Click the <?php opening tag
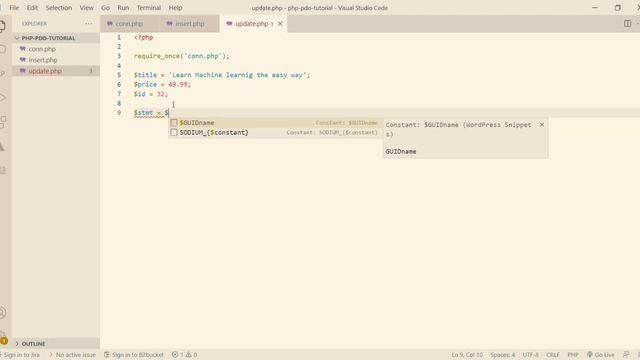Screen dimensions: 640x360 coord(143,37)
